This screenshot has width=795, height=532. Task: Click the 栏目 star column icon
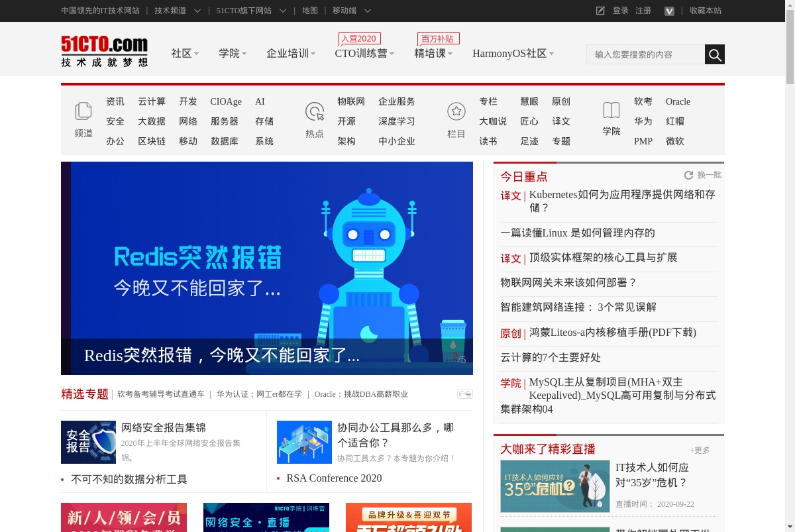[456, 111]
